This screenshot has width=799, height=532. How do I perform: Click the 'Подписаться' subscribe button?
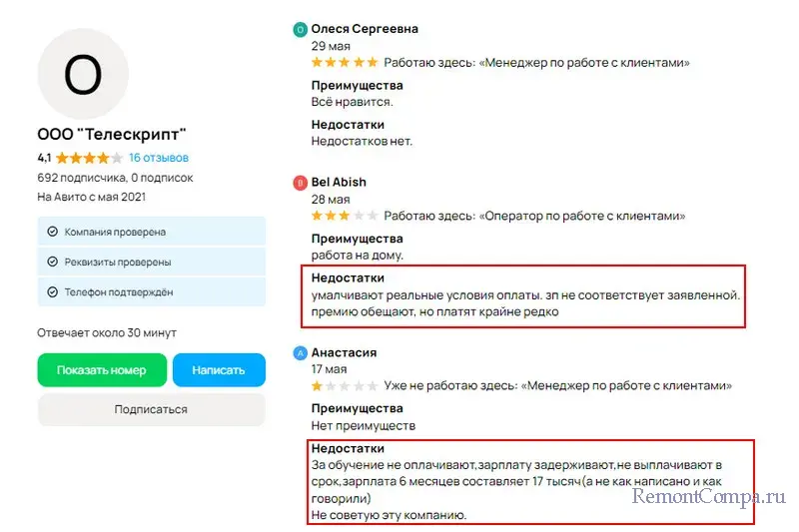click(x=151, y=409)
